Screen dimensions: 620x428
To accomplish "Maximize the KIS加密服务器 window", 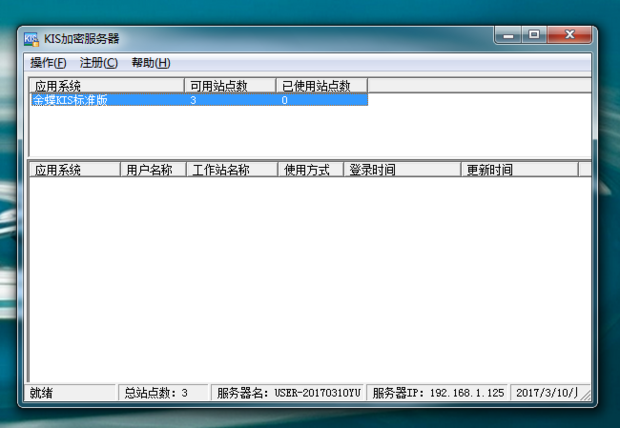I will [x=534, y=35].
